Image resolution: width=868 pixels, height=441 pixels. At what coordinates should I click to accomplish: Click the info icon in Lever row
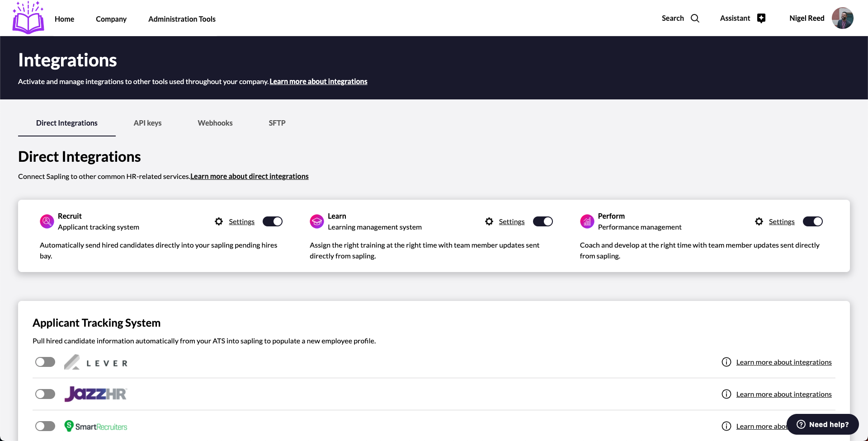tap(726, 362)
